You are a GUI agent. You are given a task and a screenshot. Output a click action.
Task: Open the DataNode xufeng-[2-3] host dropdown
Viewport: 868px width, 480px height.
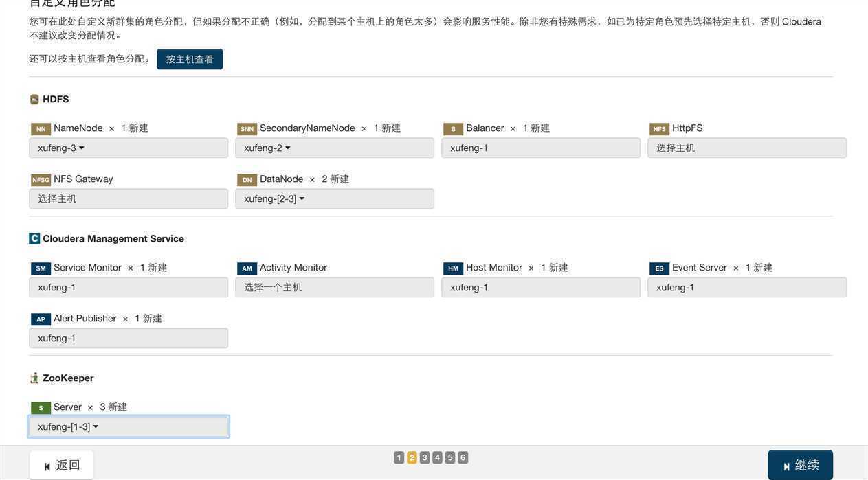pos(335,198)
